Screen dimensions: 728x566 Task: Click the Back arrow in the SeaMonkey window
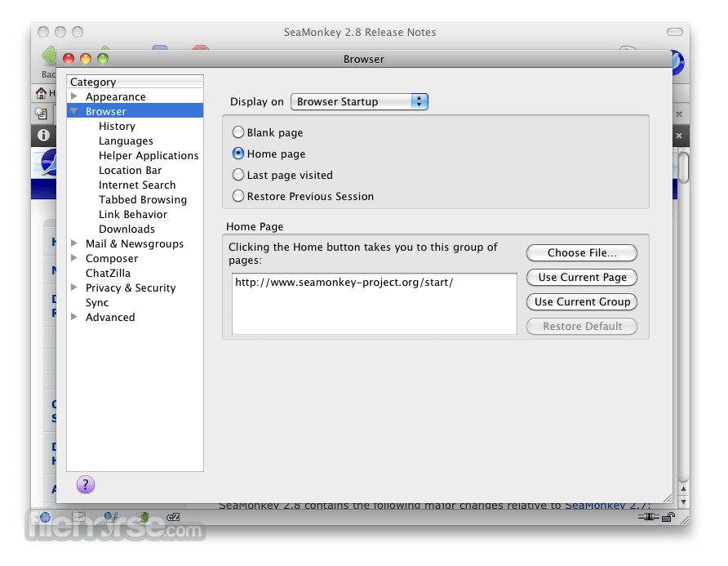(x=48, y=56)
